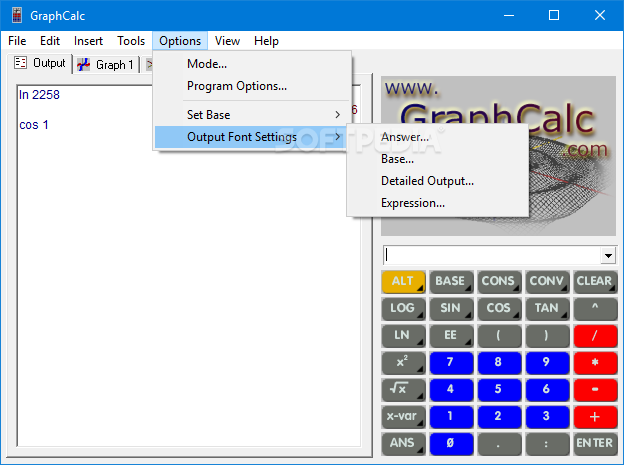
Task: Click the blue 7 key
Action: 451,363
